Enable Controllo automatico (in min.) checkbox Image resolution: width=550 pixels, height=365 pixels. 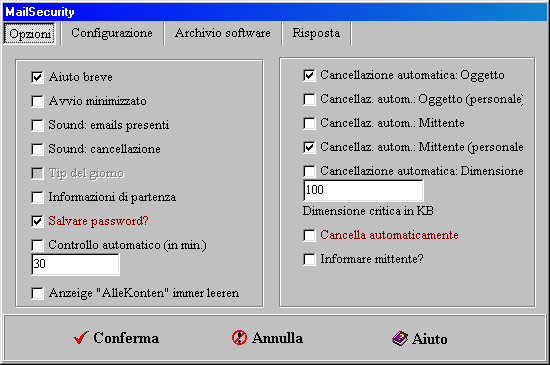coord(37,245)
